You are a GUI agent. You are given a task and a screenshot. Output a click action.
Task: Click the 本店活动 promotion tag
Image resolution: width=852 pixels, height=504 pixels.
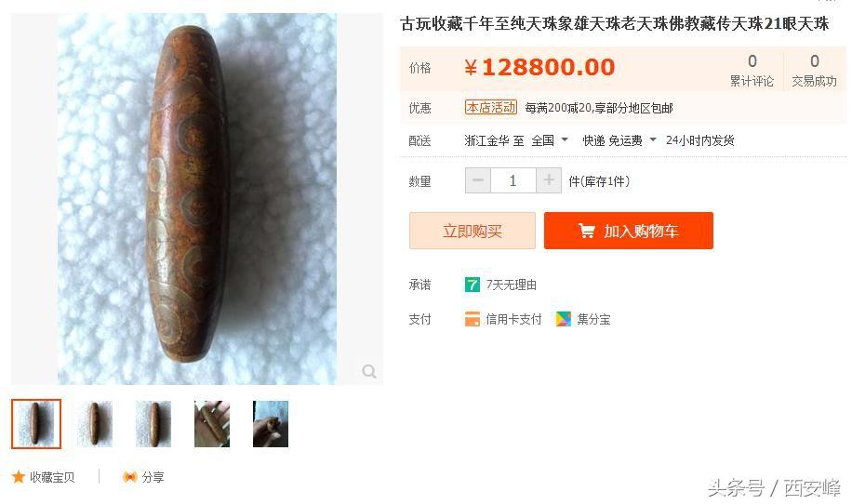(491, 108)
